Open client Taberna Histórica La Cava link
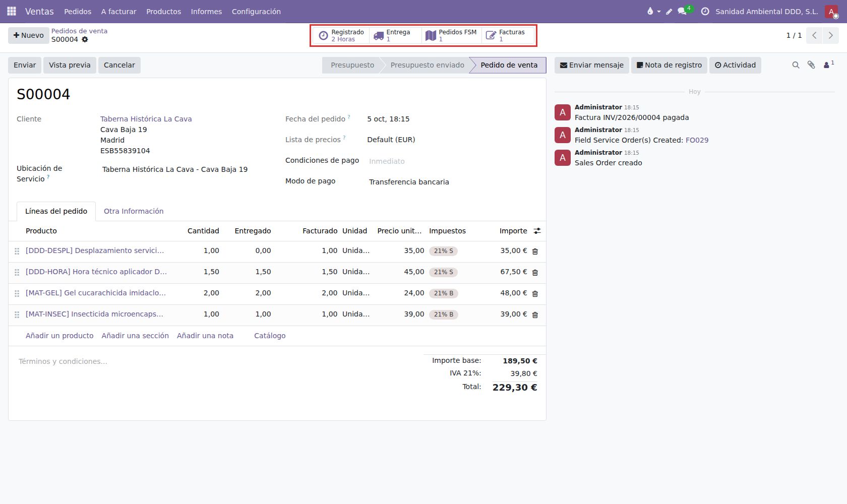Image resolution: width=847 pixels, height=504 pixels. tap(146, 119)
